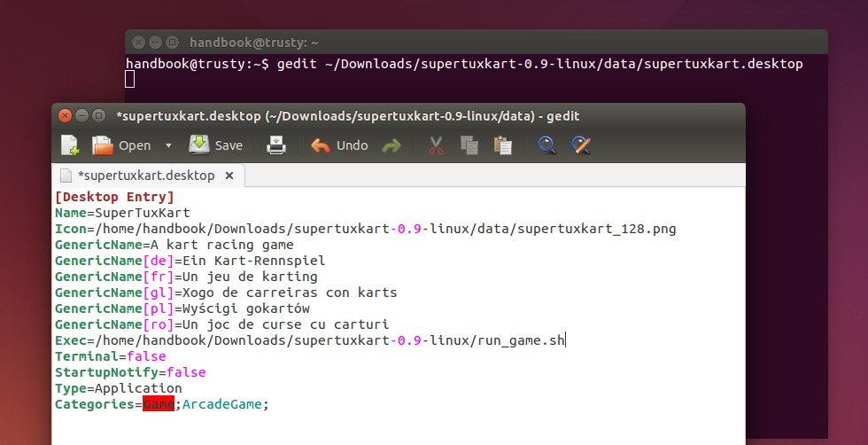The height and width of the screenshot is (445, 868).
Task: Maximize the terminal window
Action: coord(172,43)
